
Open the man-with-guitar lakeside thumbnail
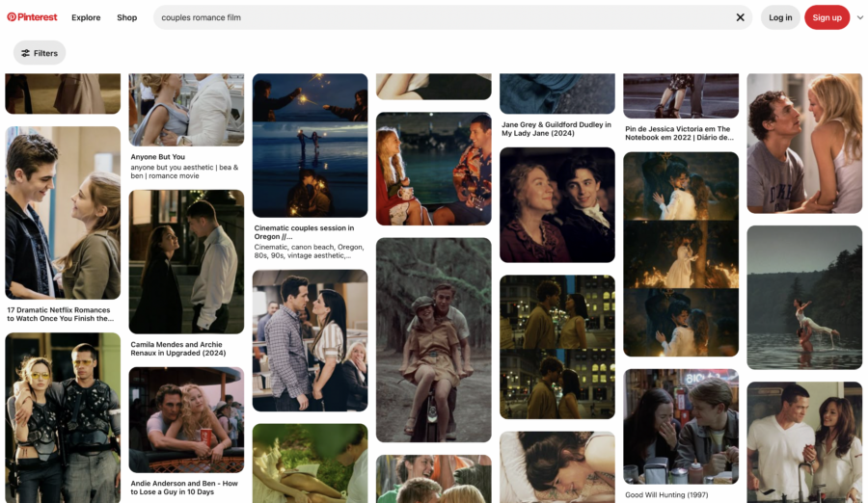433,169
